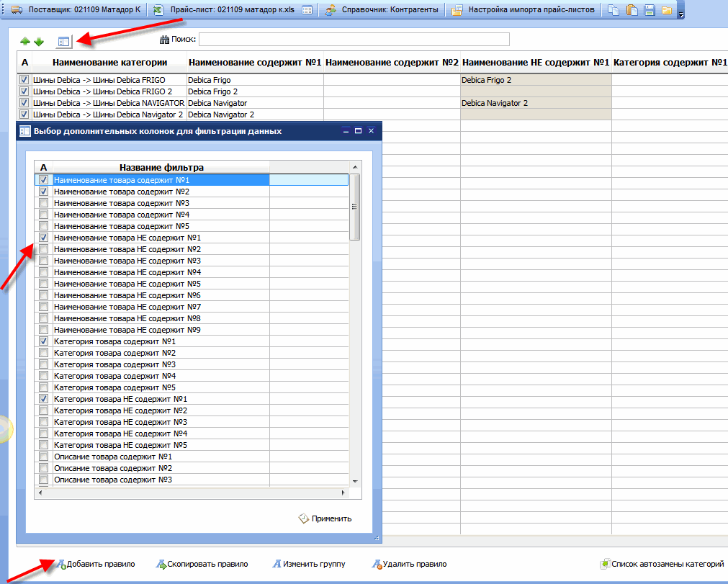
Task: Select cell 'Debica Frigo 2' in НЕ содержит column
Action: (536, 80)
